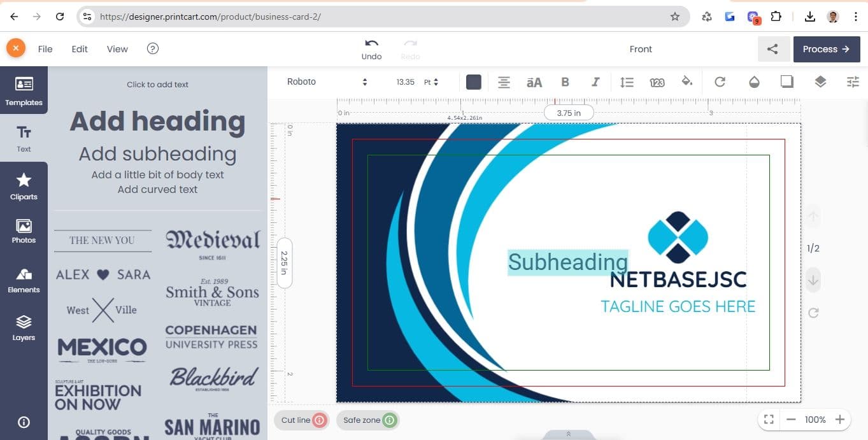Viewport: 868px width, 440px height.
Task: Click the info icon in sidebar bottom
Action: (24, 422)
